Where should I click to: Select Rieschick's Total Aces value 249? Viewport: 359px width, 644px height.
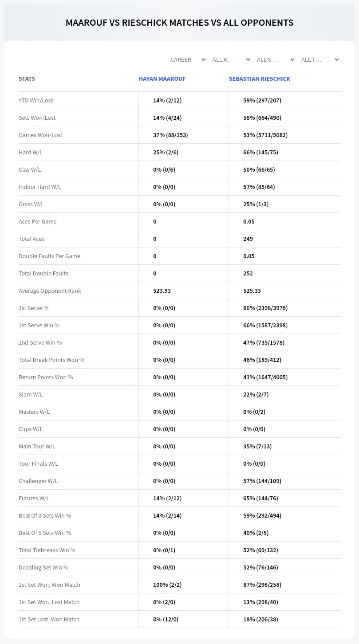click(248, 239)
